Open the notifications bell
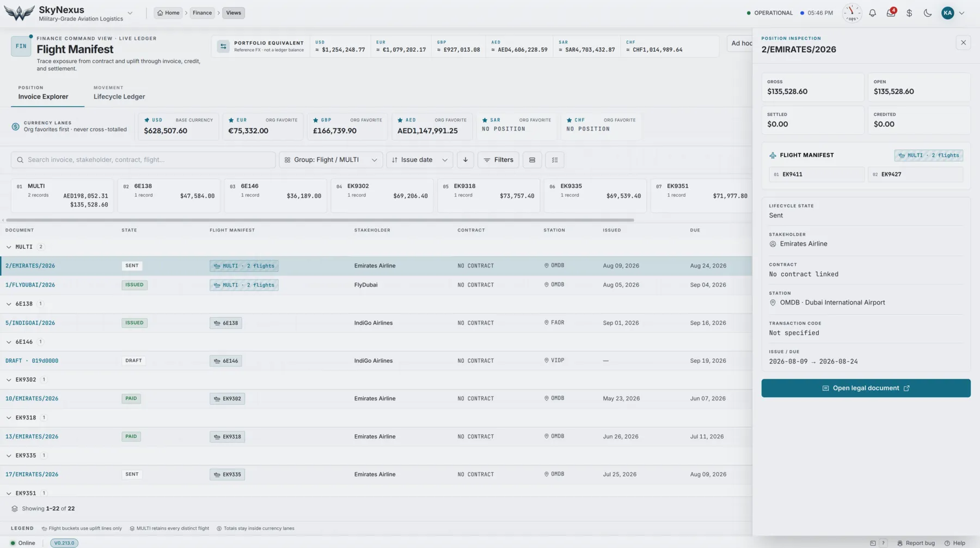980x548 pixels. (x=872, y=13)
